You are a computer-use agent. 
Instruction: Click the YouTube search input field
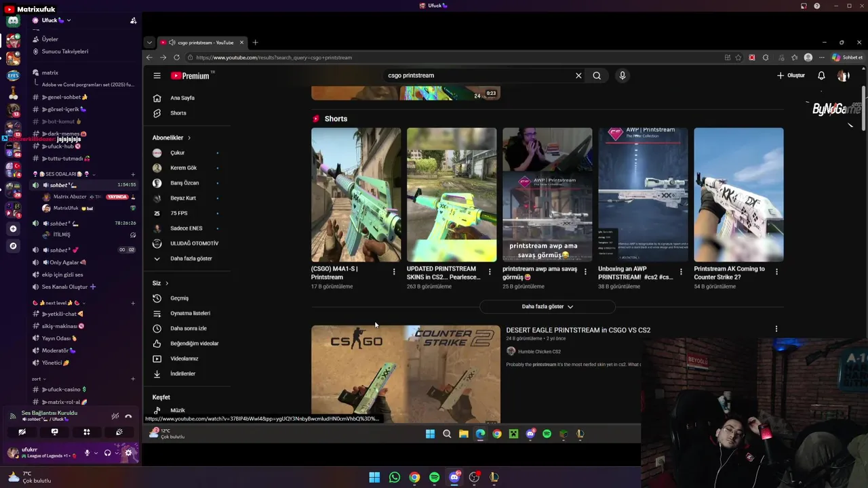click(478, 76)
